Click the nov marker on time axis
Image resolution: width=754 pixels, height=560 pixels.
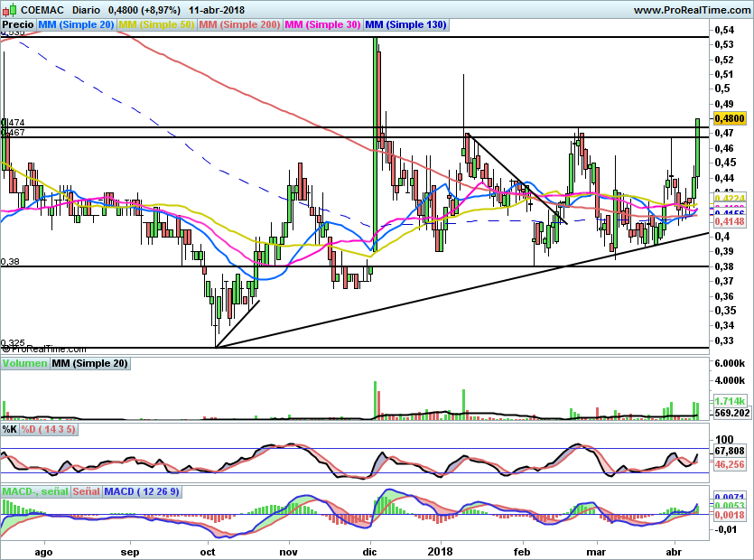tap(289, 551)
